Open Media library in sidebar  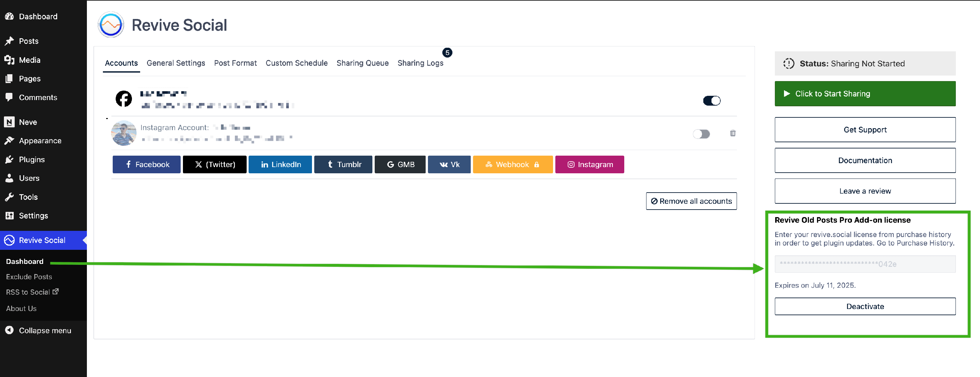[x=29, y=60]
